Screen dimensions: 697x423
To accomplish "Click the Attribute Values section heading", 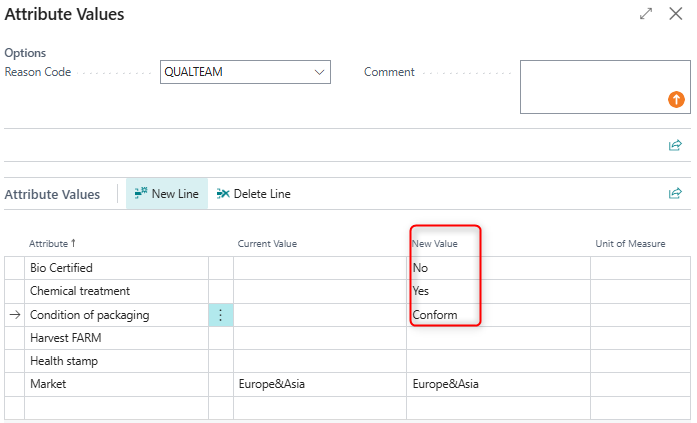I will [x=52, y=194].
